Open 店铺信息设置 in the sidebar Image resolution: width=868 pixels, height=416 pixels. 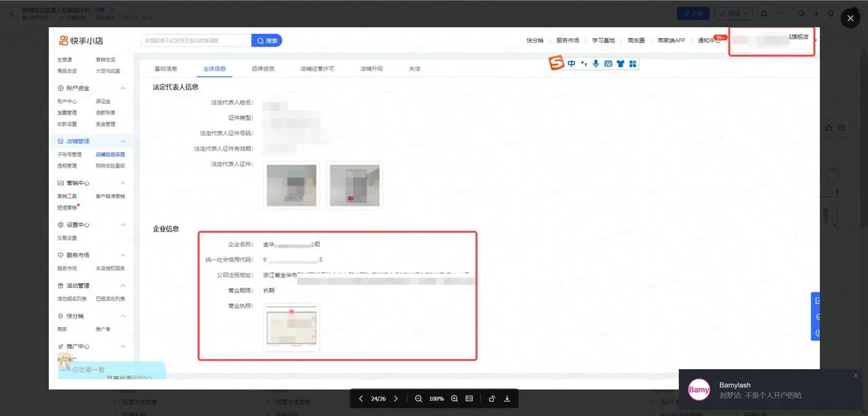click(x=111, y=154)
